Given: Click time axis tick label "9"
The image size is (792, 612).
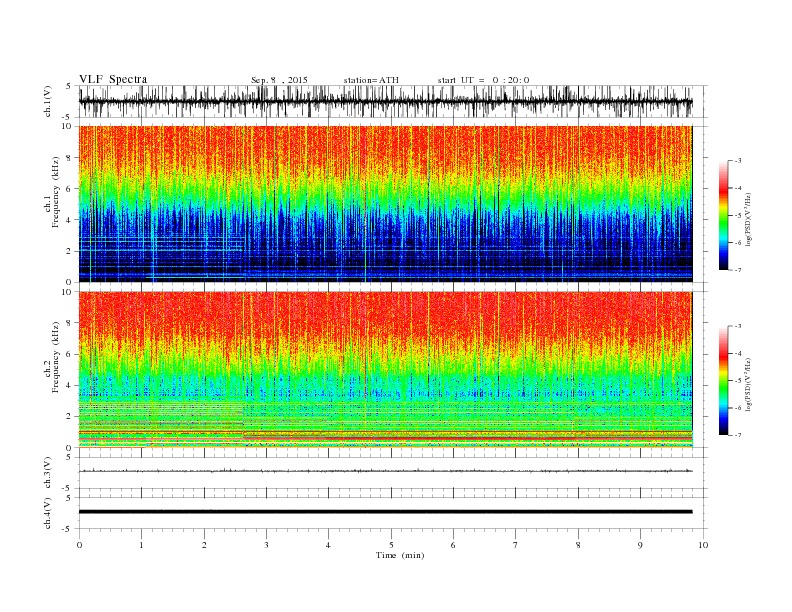Looking at the screenshot, I should click(640, 545).
